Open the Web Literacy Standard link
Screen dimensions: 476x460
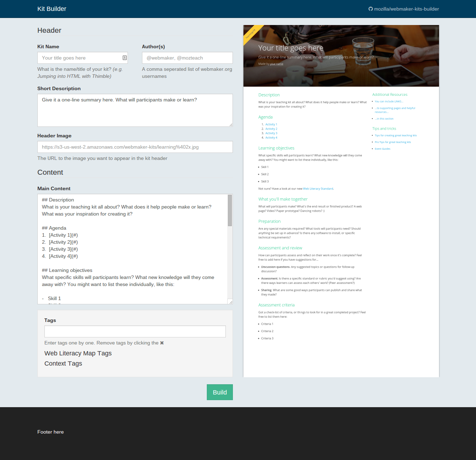(318, 189)
